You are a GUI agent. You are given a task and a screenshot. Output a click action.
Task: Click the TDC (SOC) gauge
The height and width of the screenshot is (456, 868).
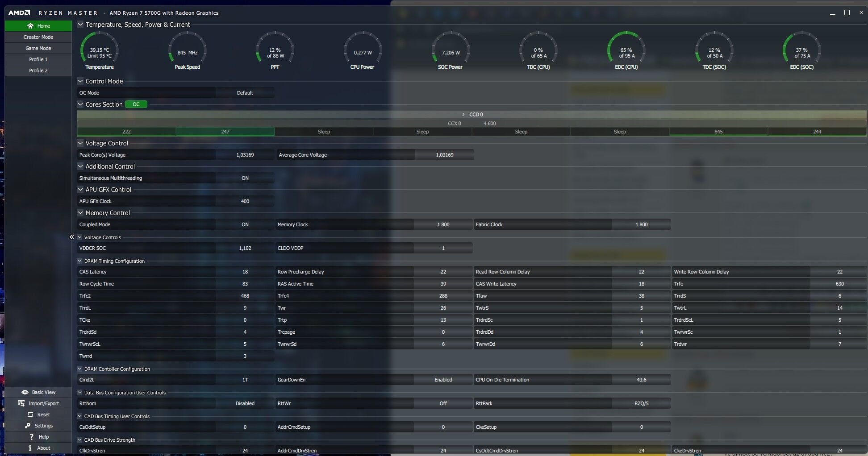pos(714,51)
